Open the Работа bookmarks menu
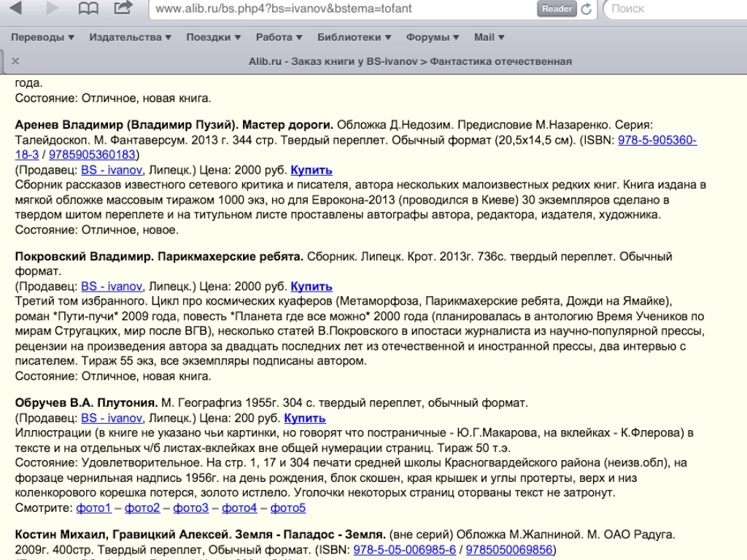This screenshot has height=560, width=747. [x=279, y=37]
